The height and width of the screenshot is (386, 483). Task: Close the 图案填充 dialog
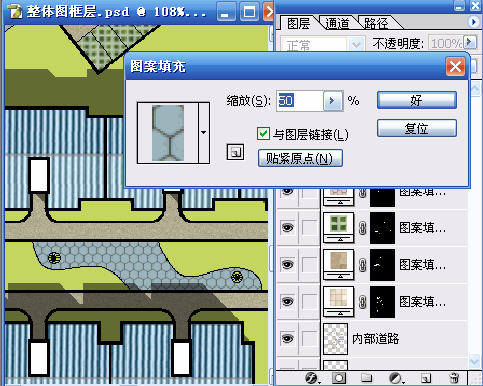coord(455,67)
